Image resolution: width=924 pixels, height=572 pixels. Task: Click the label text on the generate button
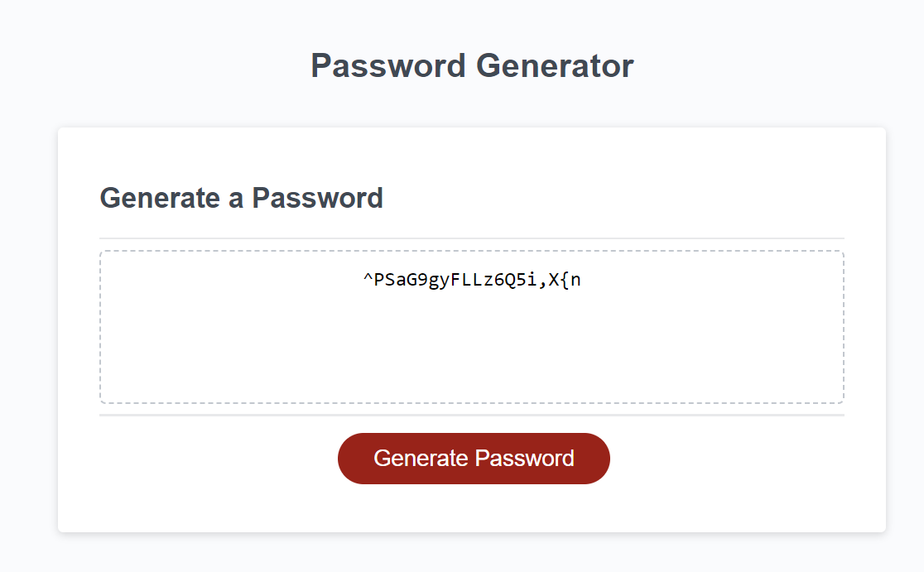tap(473, 458)
